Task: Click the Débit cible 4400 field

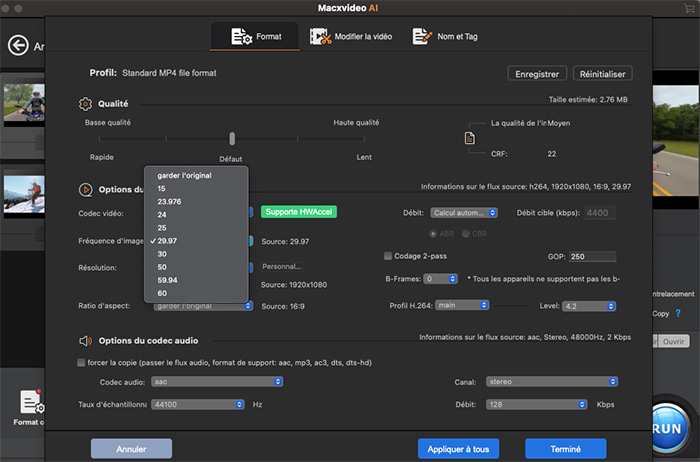Action: 600,213
